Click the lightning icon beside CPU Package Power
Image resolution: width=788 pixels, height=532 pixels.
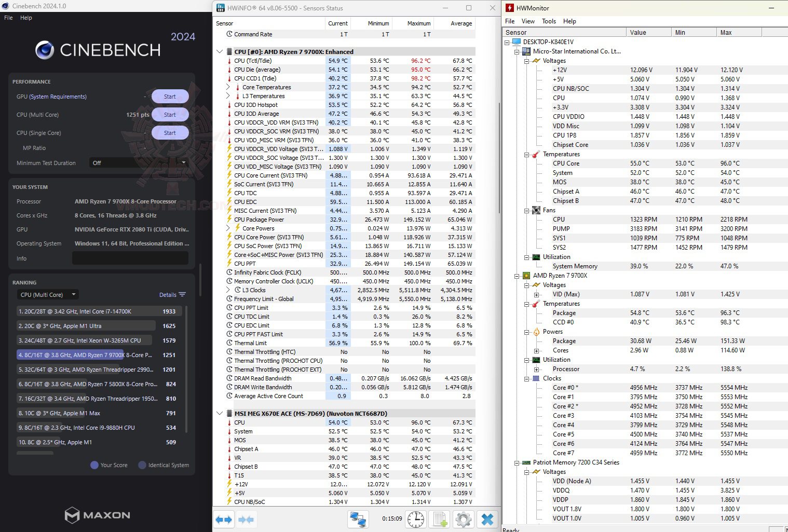[x=229, y=220]
